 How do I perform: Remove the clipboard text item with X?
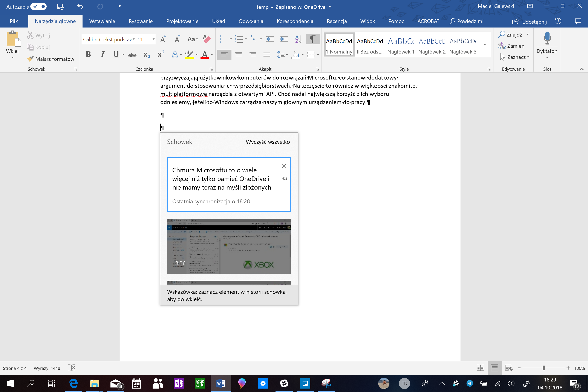[284, 166]
